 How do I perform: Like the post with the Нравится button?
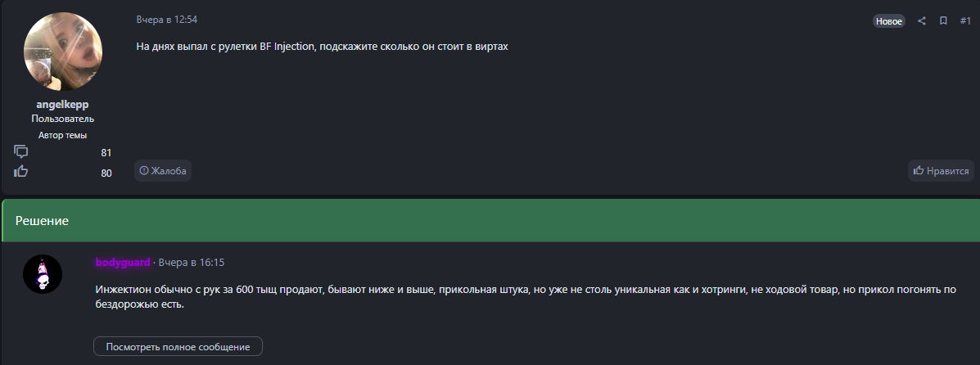pos(941,171)
